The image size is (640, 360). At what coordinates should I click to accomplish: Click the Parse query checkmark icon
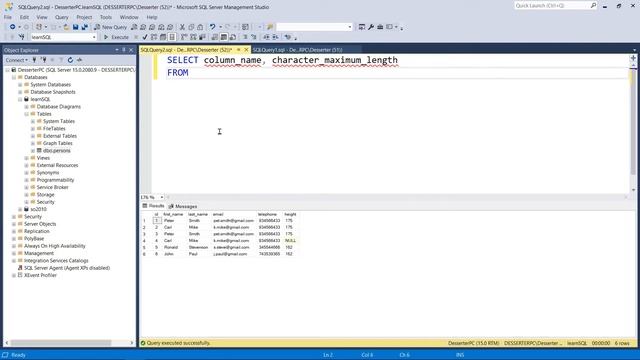(x=145, y=37)
